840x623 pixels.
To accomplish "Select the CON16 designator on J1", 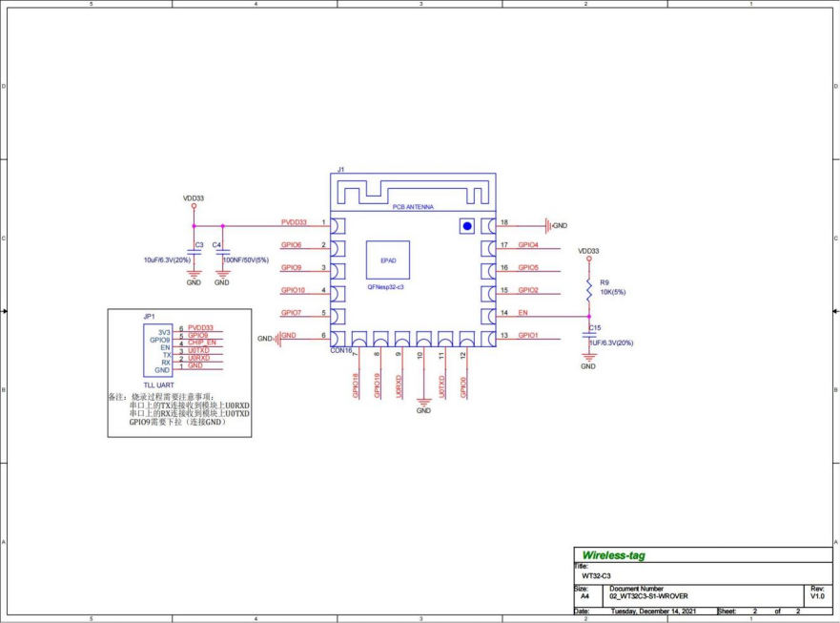I will point(340,350).
